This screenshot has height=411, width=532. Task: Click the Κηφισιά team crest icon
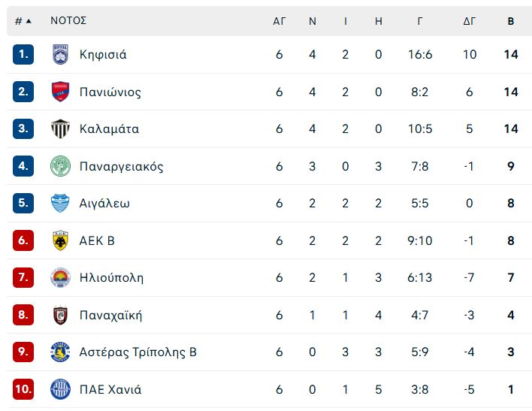[x=60, y=54]
